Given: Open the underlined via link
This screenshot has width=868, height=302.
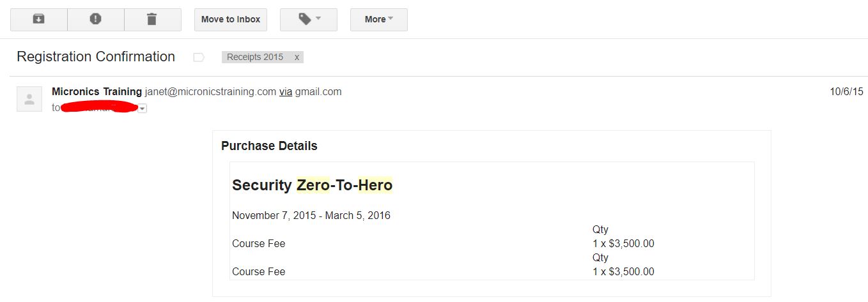Looking at the screenshot, I should click(286, 91).
